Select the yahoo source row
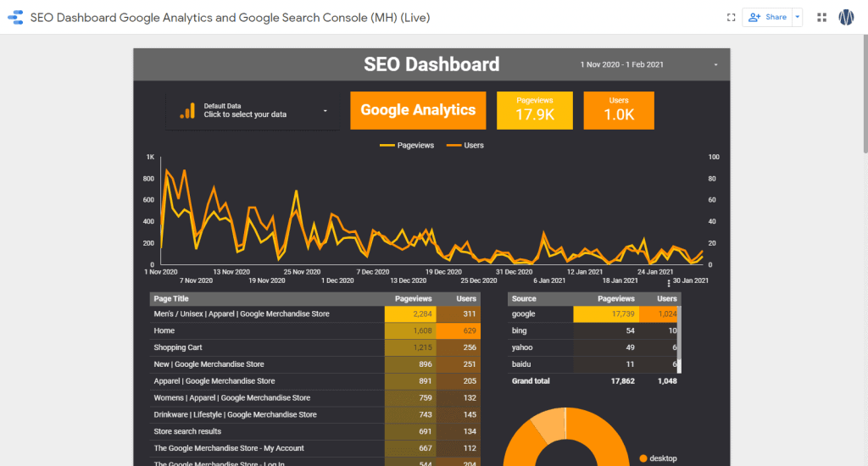This screenshot has width=868, height=466. coord(593,347)
